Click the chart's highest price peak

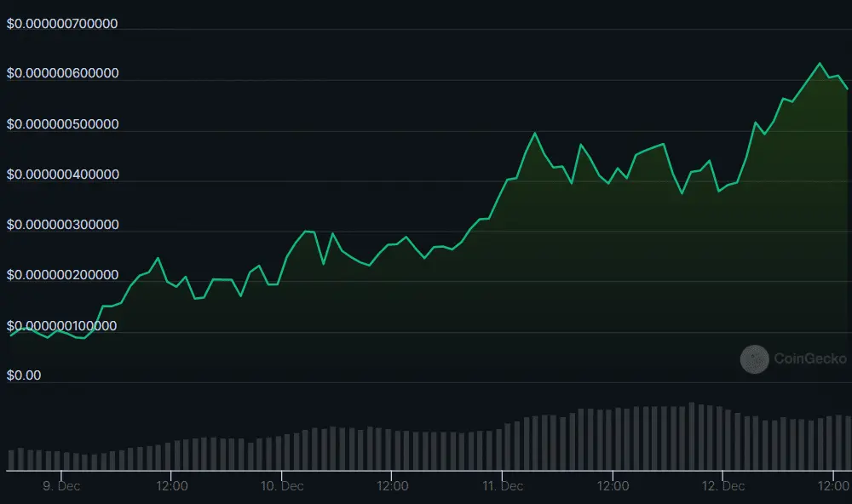point(820,63)
